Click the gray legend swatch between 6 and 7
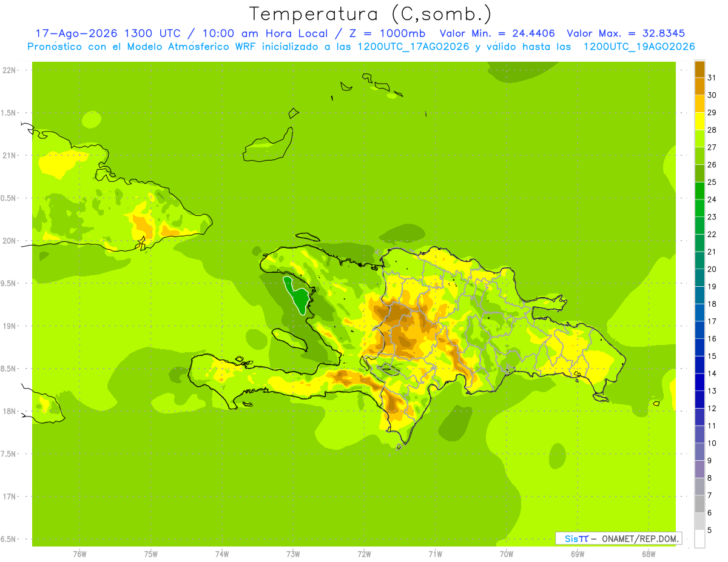Image resolution: width=728 pixels, height=562 pixels. pyautogui.click(x=699, y=504)
